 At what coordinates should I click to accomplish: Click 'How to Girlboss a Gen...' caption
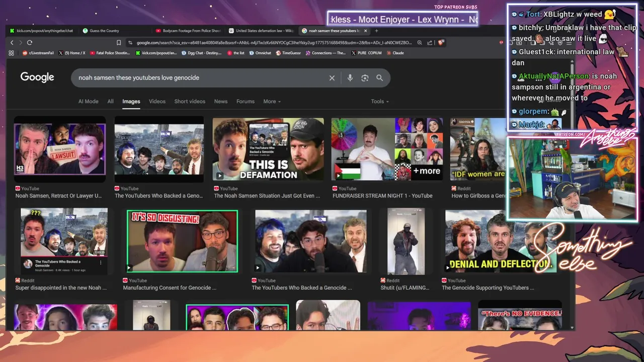point(479,196)
